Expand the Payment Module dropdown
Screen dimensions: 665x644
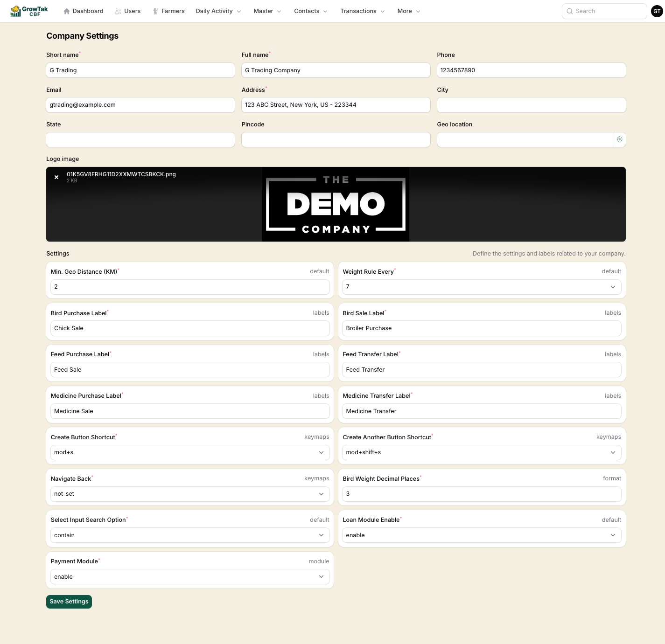(x=190, y=577)
